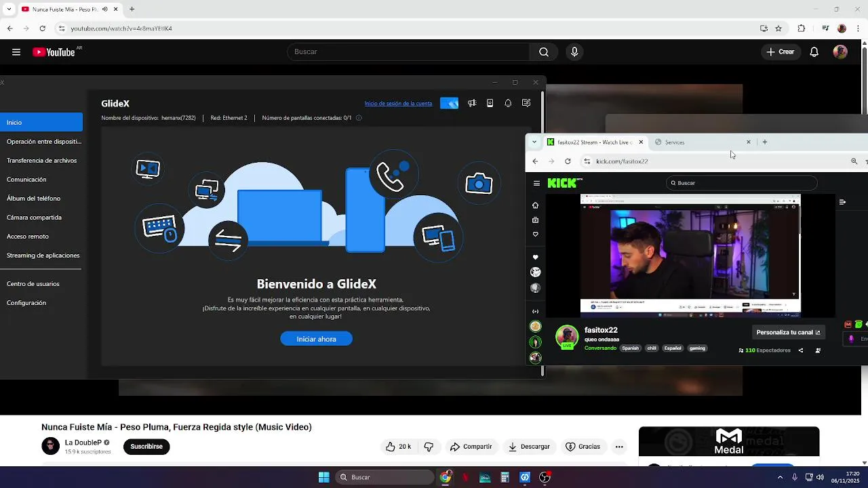Click the Compartir button
This screenshot has height=488, width=868.
tap(471, 447)
